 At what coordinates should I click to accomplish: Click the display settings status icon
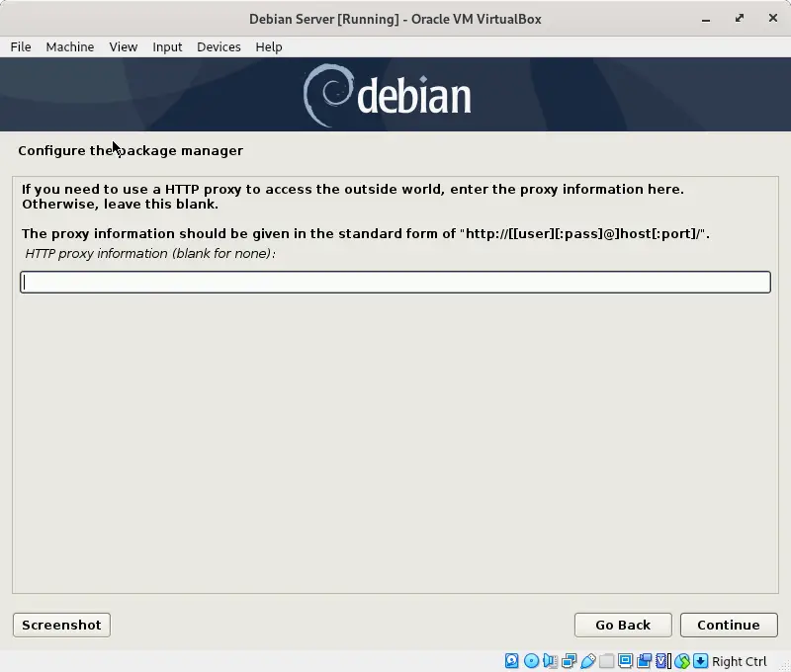pyautogui.click(x=626, y=660)
